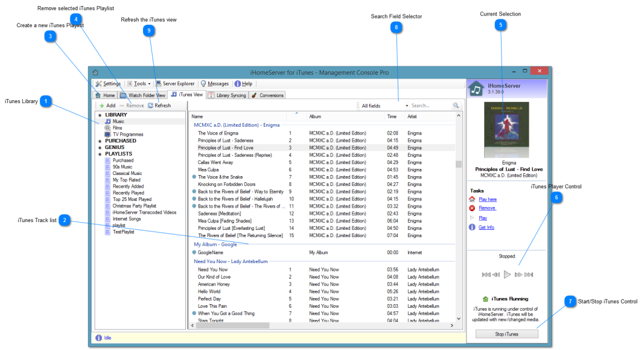Image resolution: width=644 pixels, height=350 pixels.
Task: Fast forward the current track
Action: pyautogui.click(x=518, y=275)
